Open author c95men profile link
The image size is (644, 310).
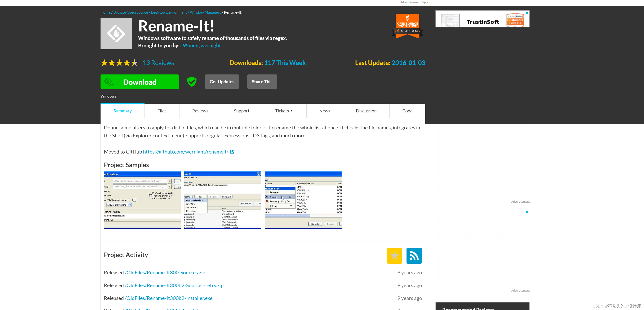coord(189,46)
